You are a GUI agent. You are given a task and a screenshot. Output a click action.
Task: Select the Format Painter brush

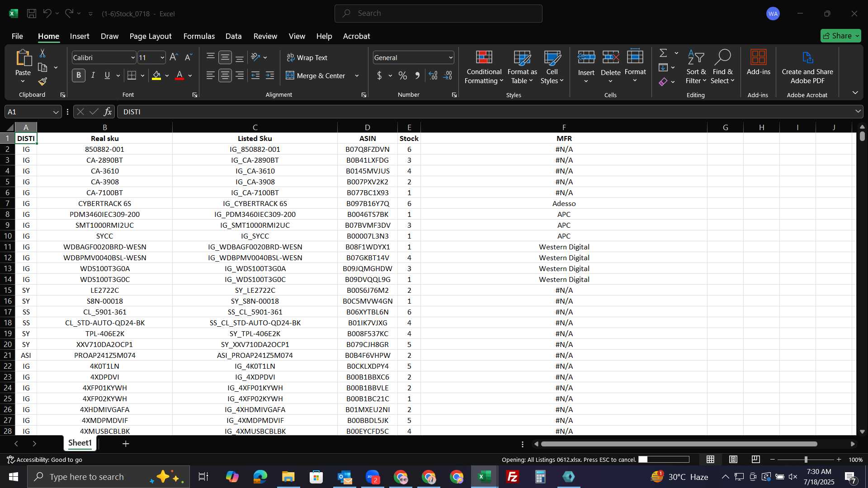(42, 81)
